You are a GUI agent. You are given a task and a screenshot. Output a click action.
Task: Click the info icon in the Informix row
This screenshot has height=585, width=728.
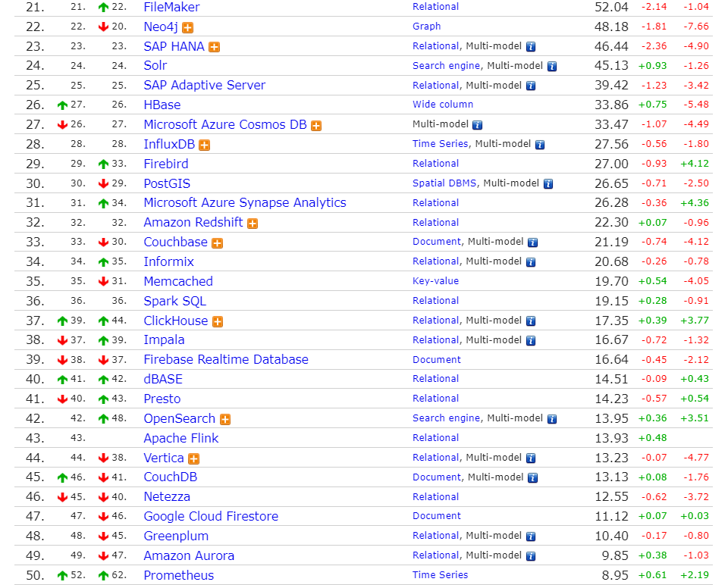point(531,262)
